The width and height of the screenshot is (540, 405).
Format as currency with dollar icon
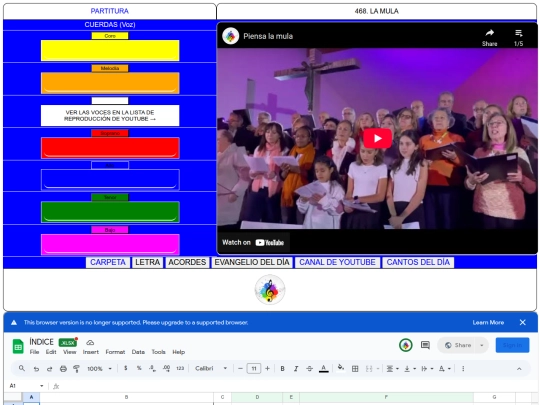click(x=126, y=368)
